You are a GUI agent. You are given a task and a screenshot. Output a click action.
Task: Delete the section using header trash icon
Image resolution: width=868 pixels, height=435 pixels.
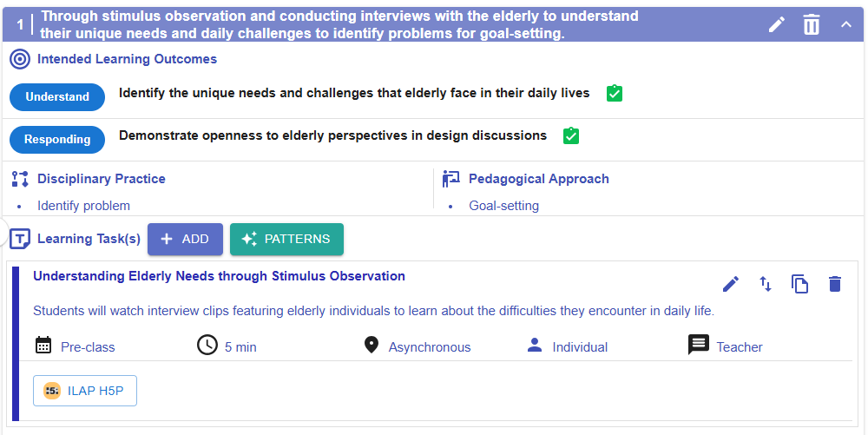[x=812, y=24]
